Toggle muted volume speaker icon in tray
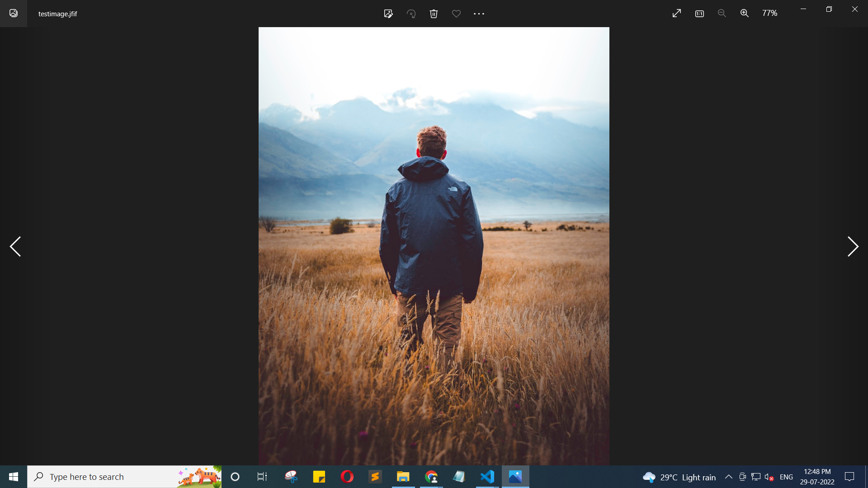 click(x=769, y=477)
